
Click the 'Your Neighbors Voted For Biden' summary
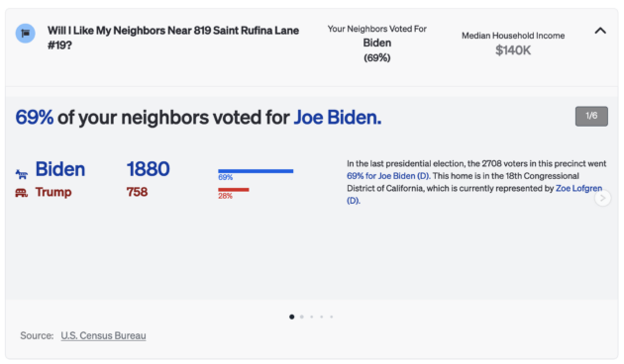click(376, 44)
